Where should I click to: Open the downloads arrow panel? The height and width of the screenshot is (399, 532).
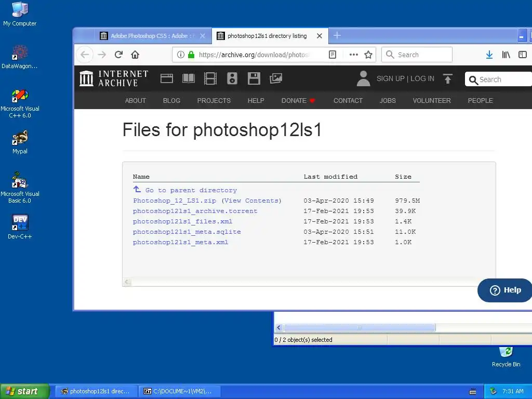[489, 55]
